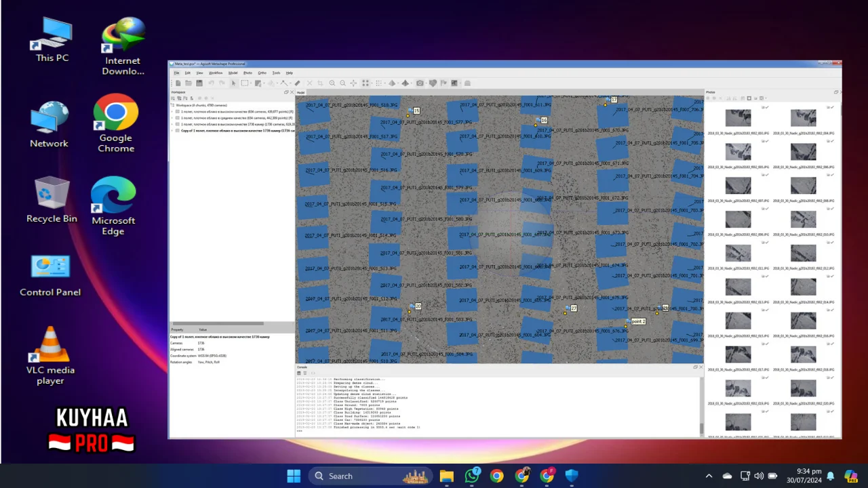Click the Crop selection icon
868x488 pixels.
click(x=320, y=83)
